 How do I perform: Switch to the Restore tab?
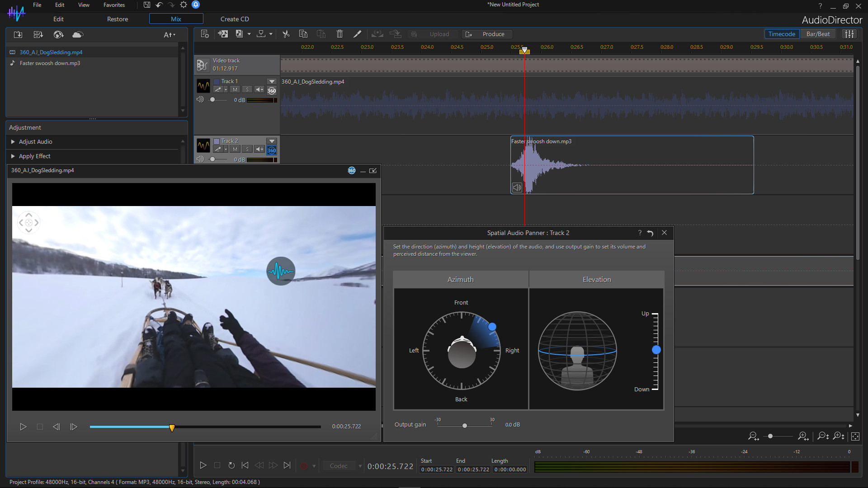(x=117, y=19)
